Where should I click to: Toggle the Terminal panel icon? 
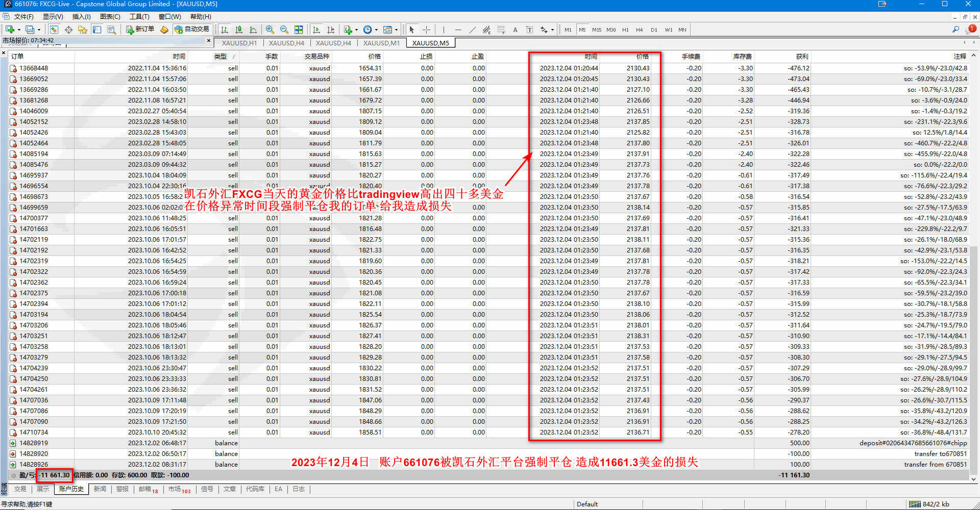coord(97,30)
